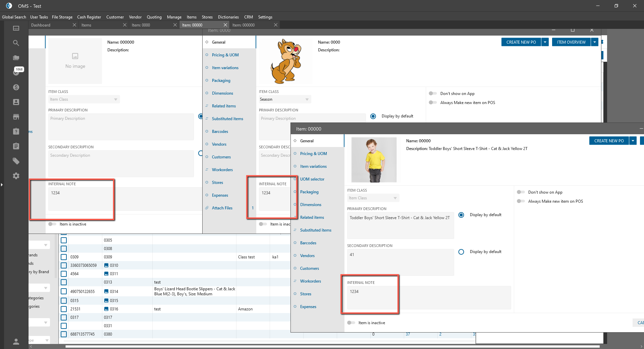
Task: Select primary Display by default in Item 00000 window
Action: (461, 215)
